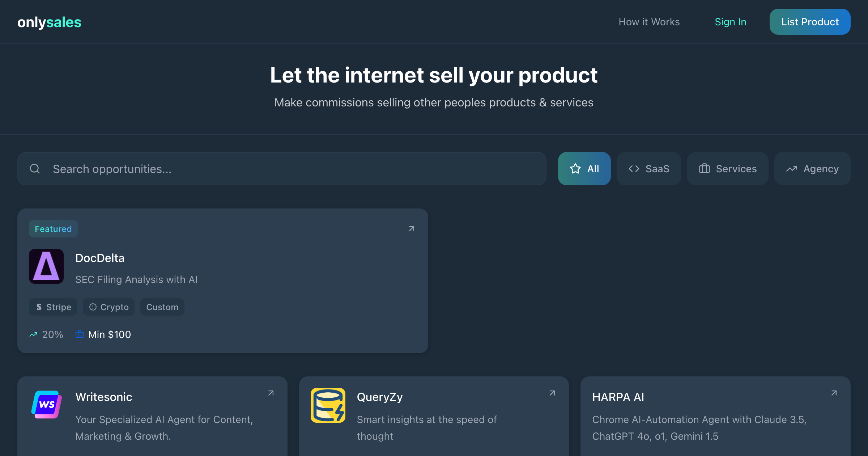Open QueryZy card arrow icon
The height and width of the screenshot is (456, 868).
pos(552,393)
